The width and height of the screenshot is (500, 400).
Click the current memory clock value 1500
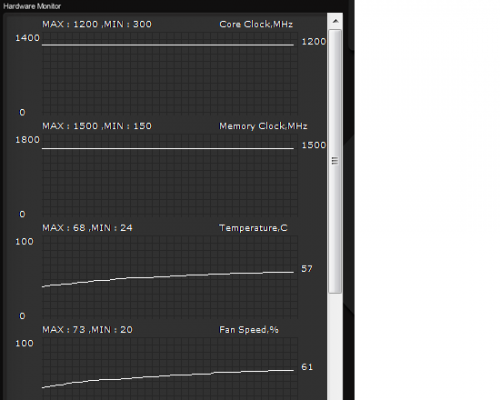[313, 145]
